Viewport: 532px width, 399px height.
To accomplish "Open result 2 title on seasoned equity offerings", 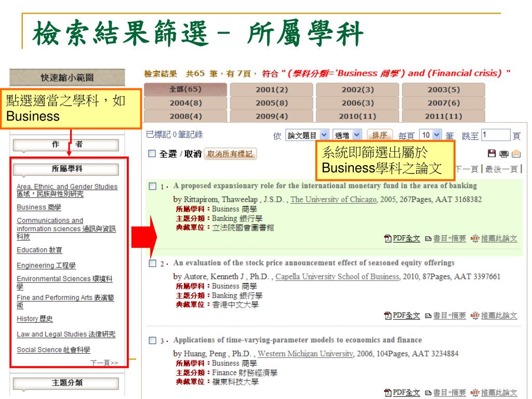I will [314, 263].
